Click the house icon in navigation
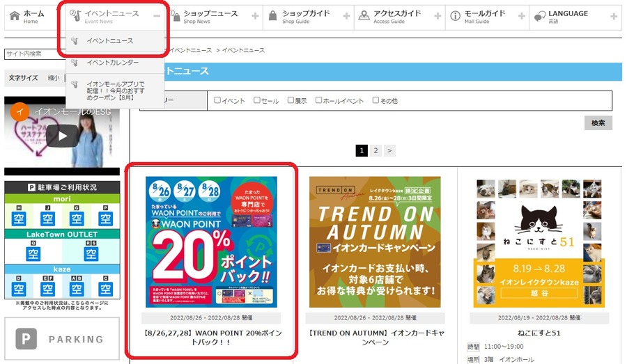 [15, 17]
